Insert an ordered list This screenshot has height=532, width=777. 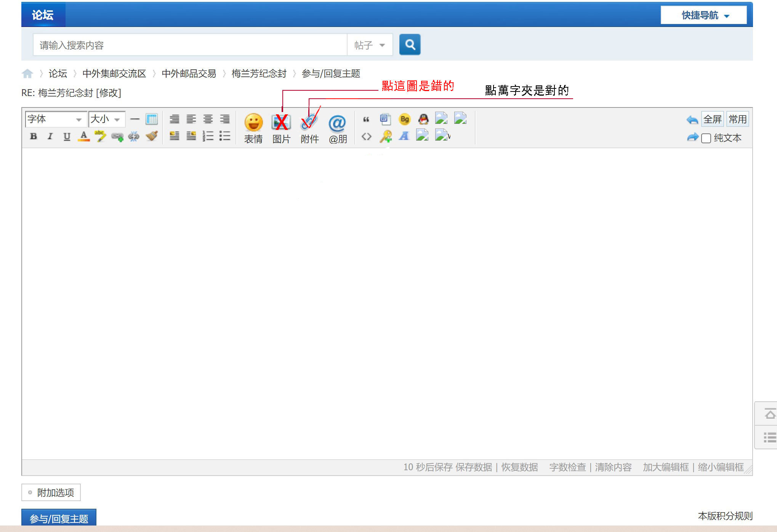click(x=208, y=136)
